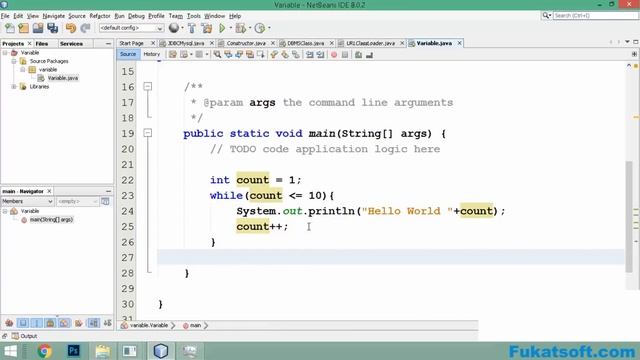The width and height of the screenshot is (640, 360).
Task: Select Variable.java in project tree
Action: tap(62, 78)
